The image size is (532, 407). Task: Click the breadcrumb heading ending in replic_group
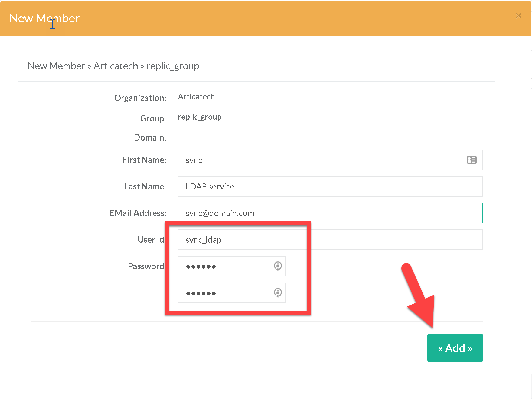click(x=113, y=66)
